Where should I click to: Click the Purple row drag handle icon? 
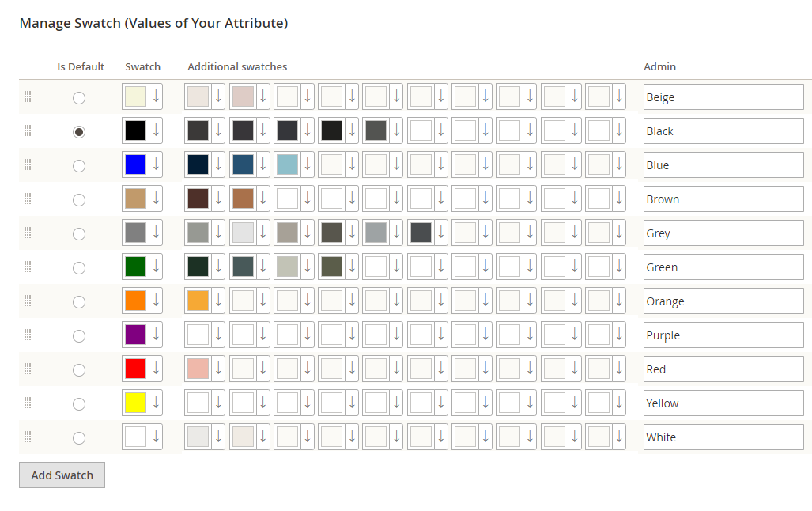(28, 335)
